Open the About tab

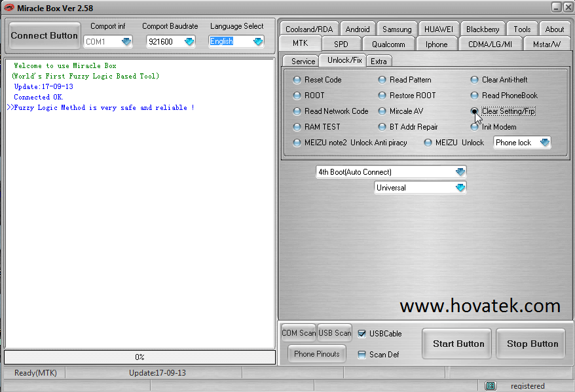tap(555, 29)
